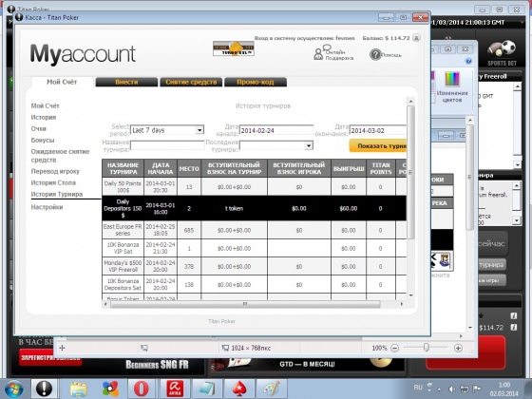Open the Avira antivirus taskbar icon

pyautogui.click(x=175, y=389)
